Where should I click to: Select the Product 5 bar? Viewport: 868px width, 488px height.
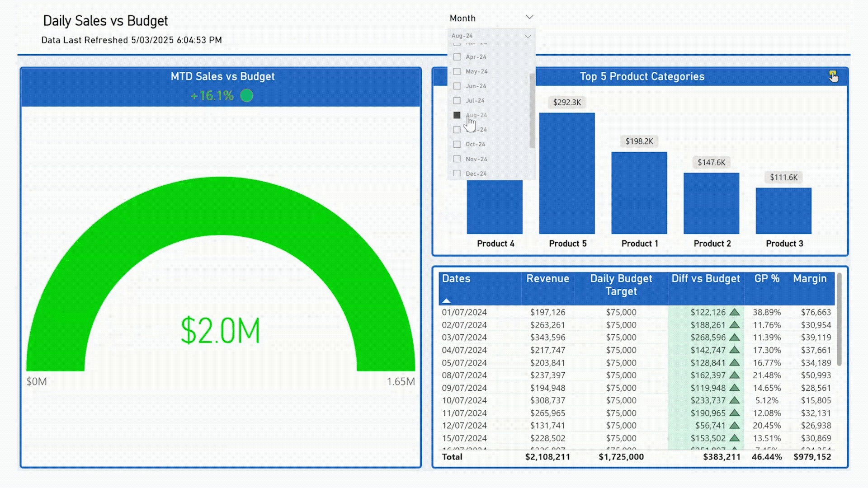click(x=566, y=173)
